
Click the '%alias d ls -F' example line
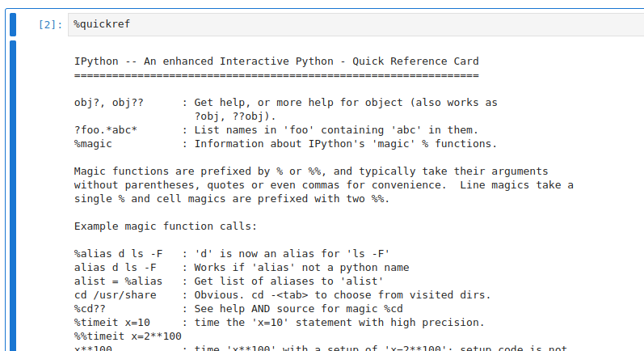(x=232, y=254)
